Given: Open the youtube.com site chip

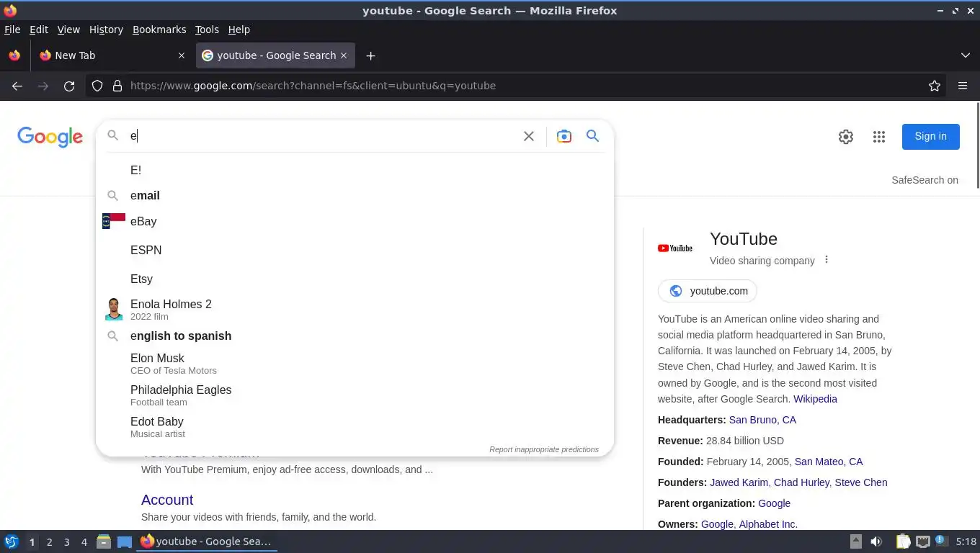Looking at the screenshot, I should (x=708, y=291).
